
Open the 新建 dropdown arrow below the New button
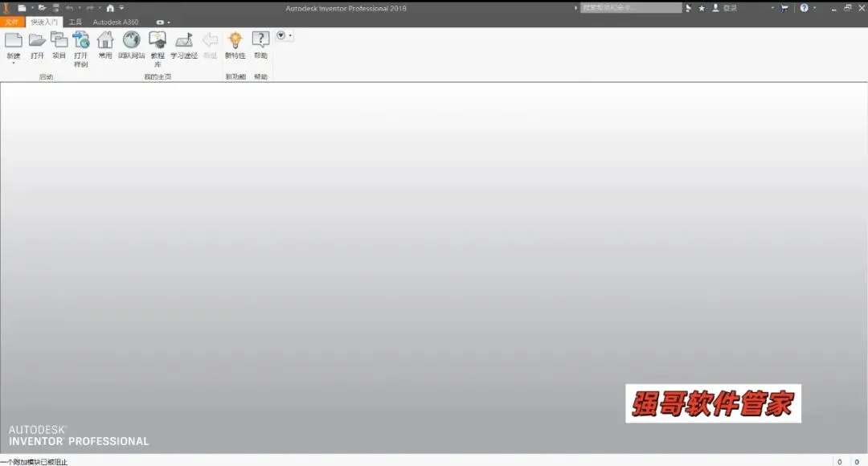coord(14,63)
